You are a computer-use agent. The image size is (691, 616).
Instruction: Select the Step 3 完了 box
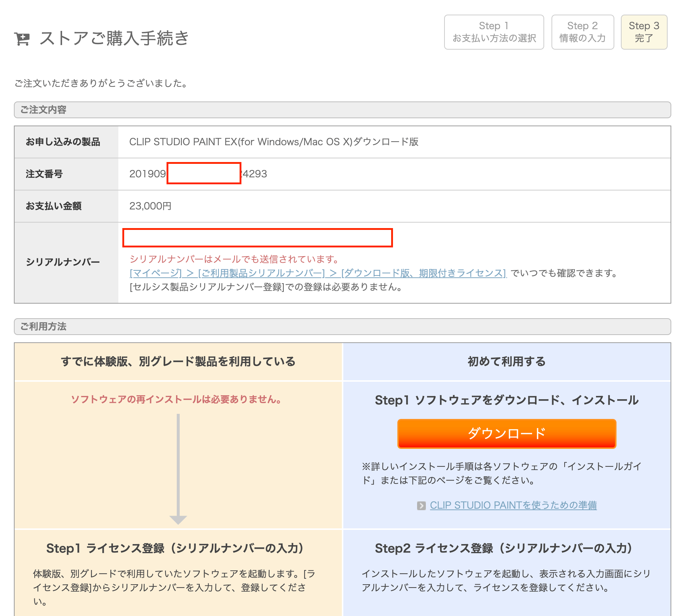click(644, 32)
